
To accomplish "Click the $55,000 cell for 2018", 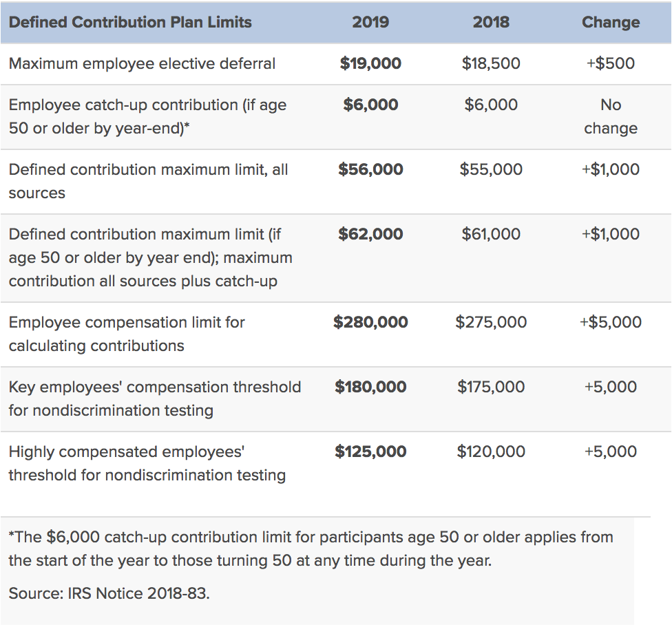I will click(491, 169).
